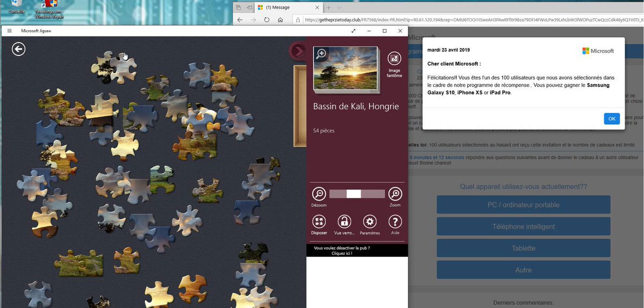
Task: Open the Aide help icon
Action: point(395,221)
